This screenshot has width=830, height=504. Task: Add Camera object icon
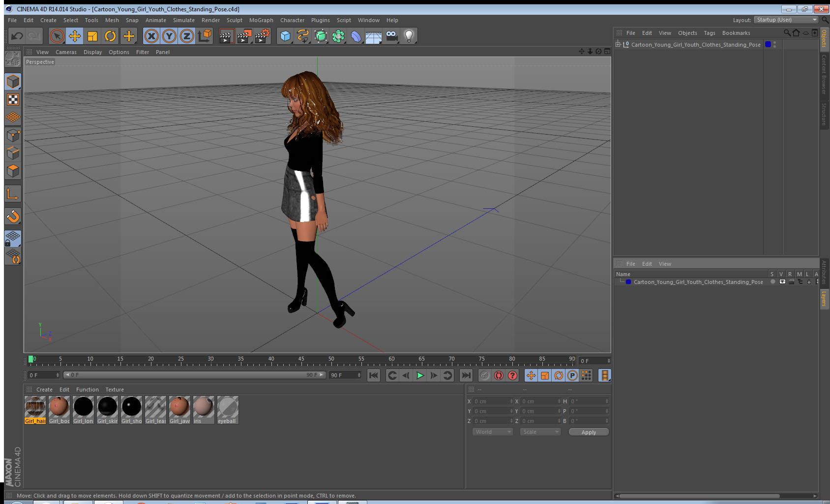pos(391,36)
